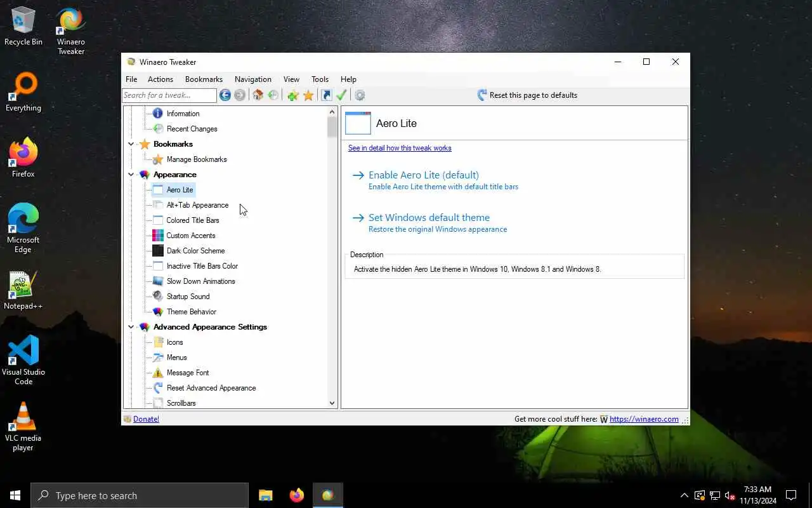The image size is (812, 508).
Task: Click the tree scrollbar thumb
Action: point(332,127)
